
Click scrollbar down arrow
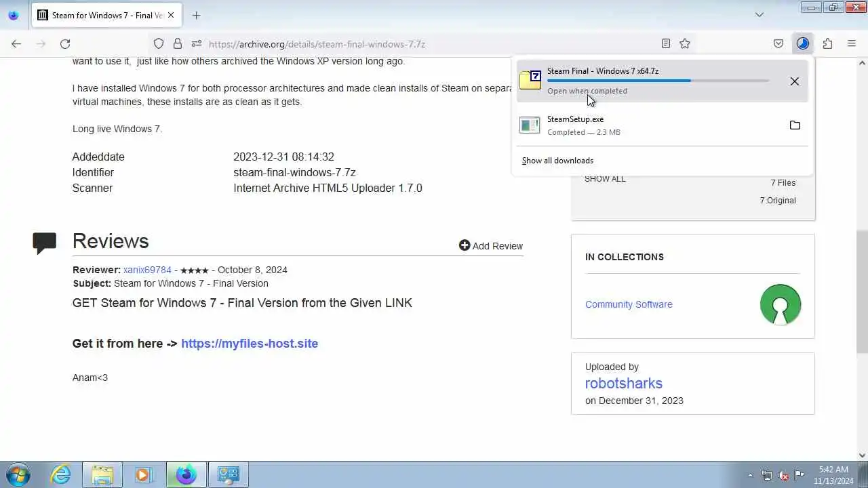coord(862,455)
